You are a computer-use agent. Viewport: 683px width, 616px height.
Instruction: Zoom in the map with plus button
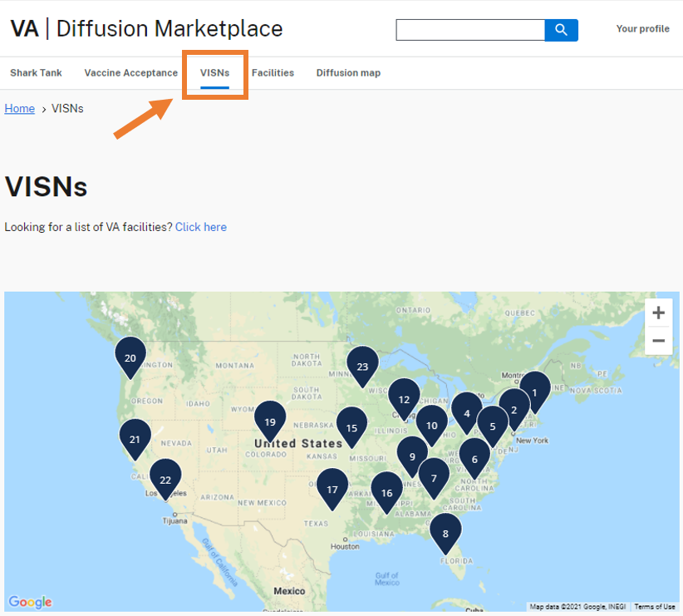point(659,313)
